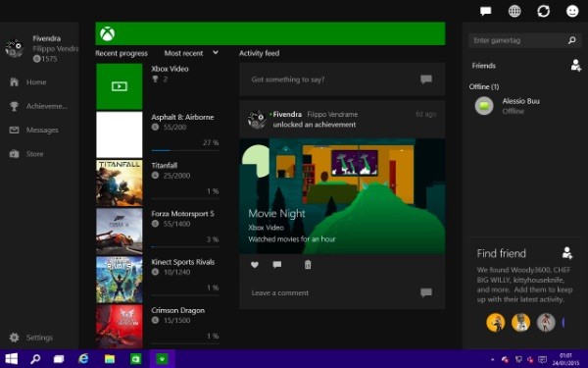Click the refresh sync icon
Screen dimensions: 588x368
[x=543, y=11]
